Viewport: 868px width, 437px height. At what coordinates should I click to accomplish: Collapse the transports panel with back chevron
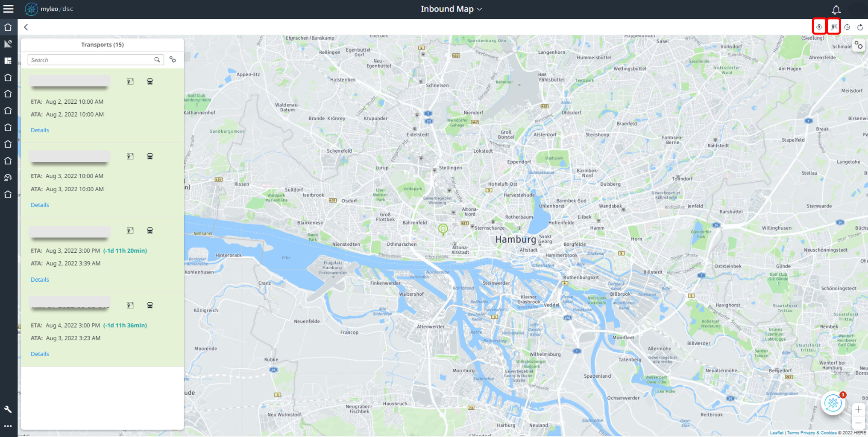point(26,27)
